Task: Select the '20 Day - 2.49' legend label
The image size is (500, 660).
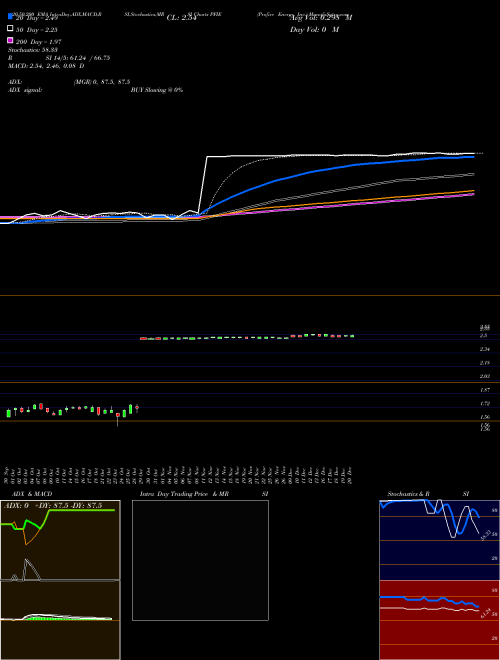Action: (x=37, y=18)
